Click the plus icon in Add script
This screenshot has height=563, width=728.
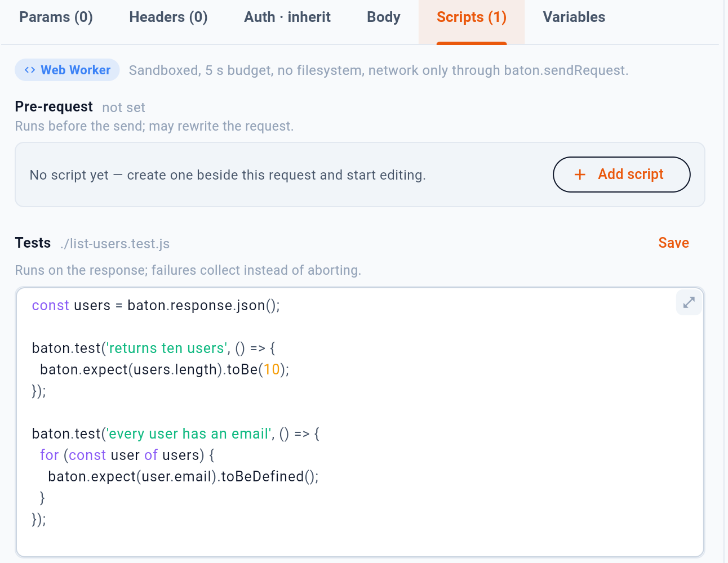pos(580,175)
